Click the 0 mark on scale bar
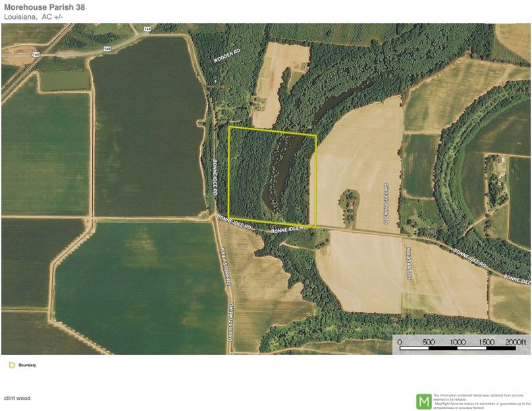 [x=400, y=342]
